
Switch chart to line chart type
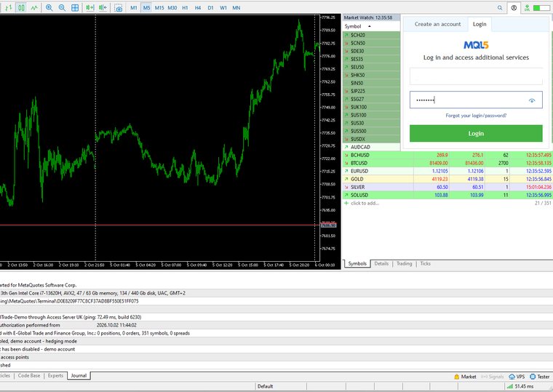tap(34, 7)
